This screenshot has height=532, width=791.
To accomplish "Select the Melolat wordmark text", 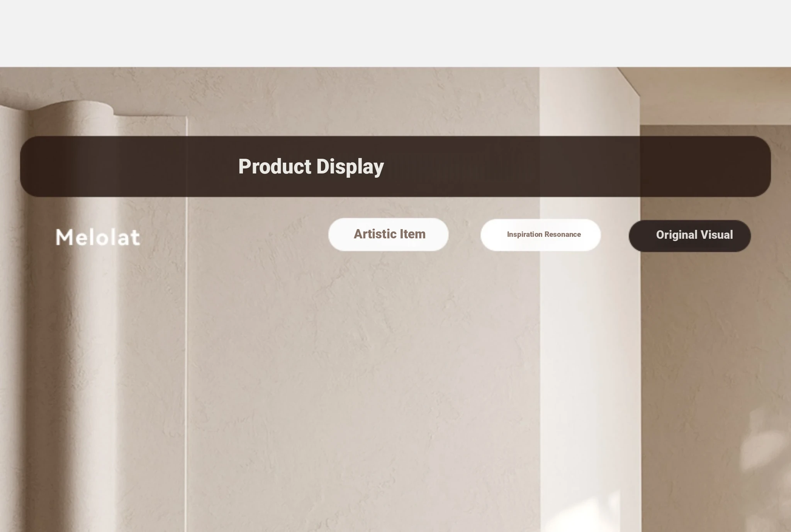I will tap(98, 237).
